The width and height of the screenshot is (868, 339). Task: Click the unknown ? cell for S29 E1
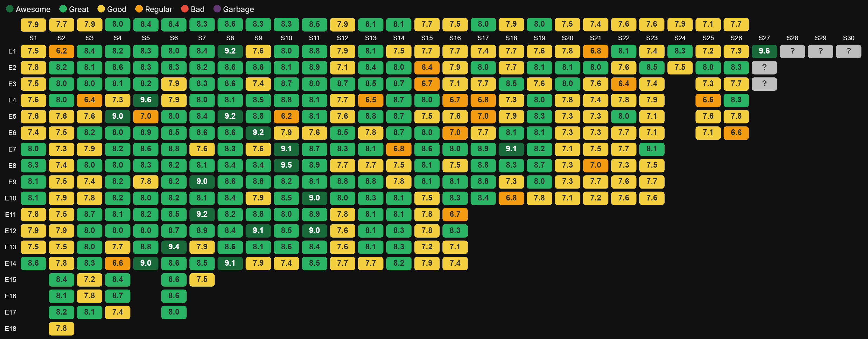[821, 51]
